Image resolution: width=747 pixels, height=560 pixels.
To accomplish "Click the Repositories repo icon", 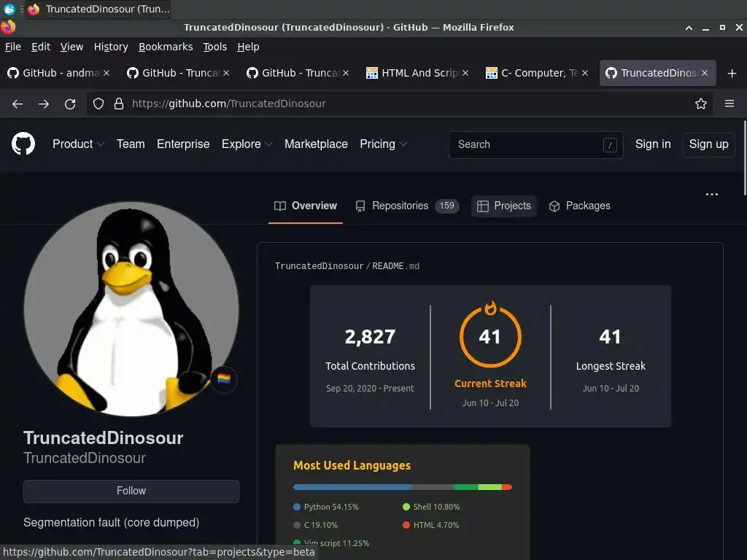I will coord(360,206).
